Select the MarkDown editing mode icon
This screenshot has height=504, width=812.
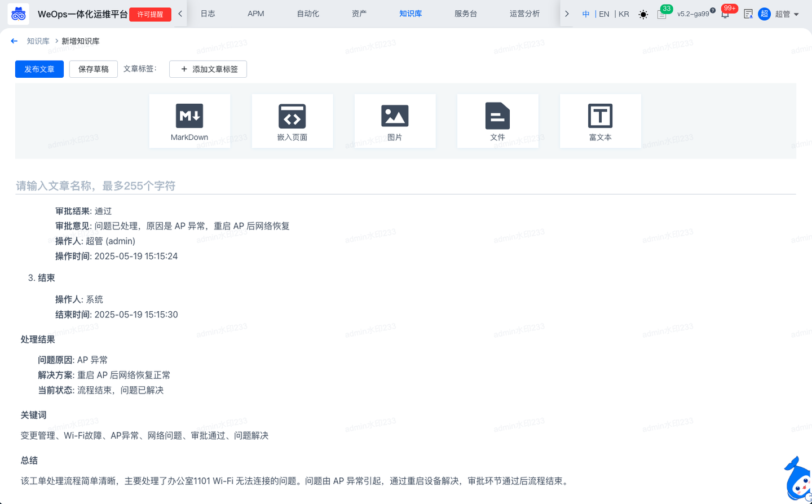click(x=189, y=117)
